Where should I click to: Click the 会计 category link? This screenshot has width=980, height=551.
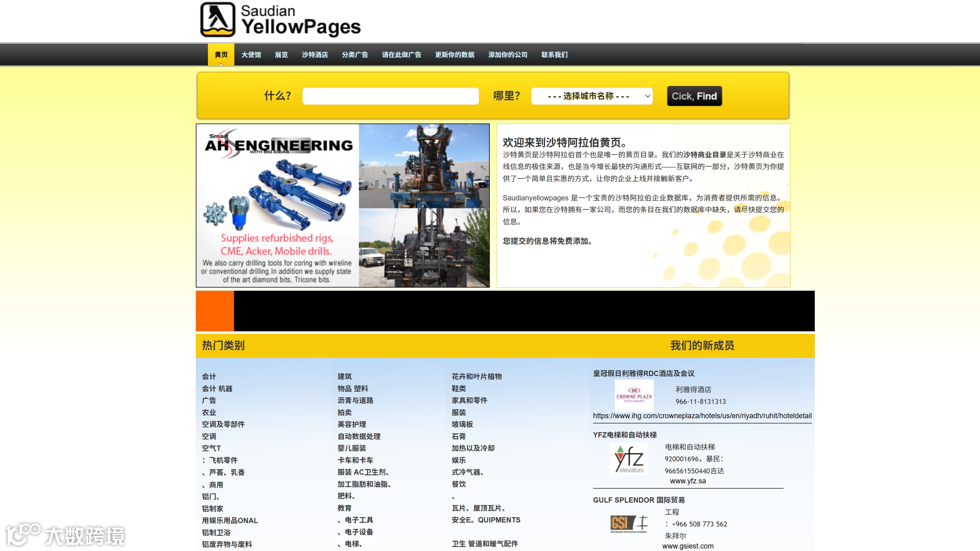tap(209, 376)
